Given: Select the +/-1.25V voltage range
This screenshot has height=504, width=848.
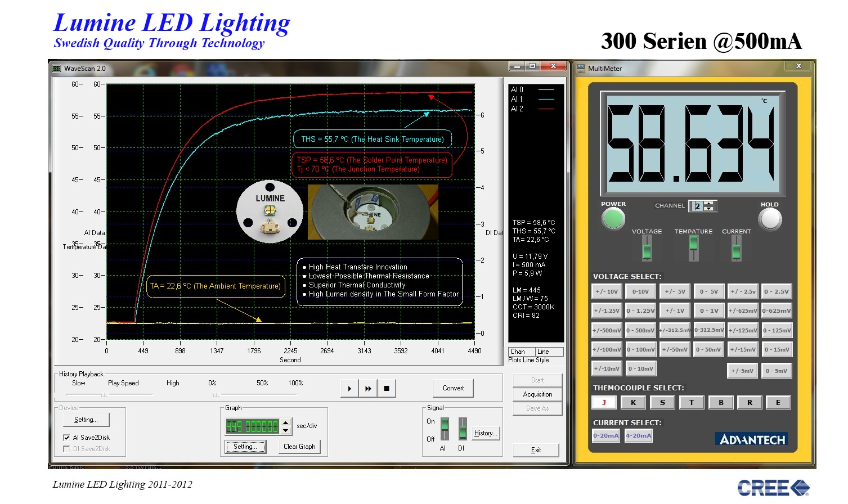Looking at the screenshot, I should click(607, 310).
